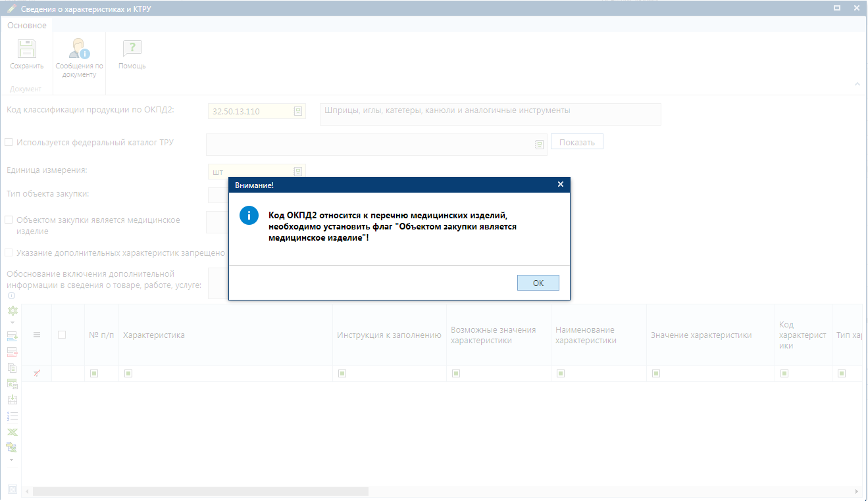
Task: Click the copy row icon
Action: (x=12, y=368)
